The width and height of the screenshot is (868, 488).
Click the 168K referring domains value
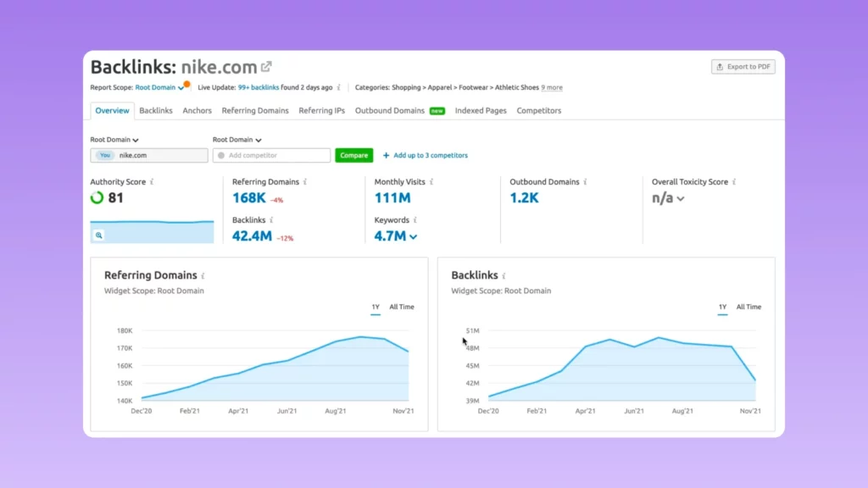[249, 197]
